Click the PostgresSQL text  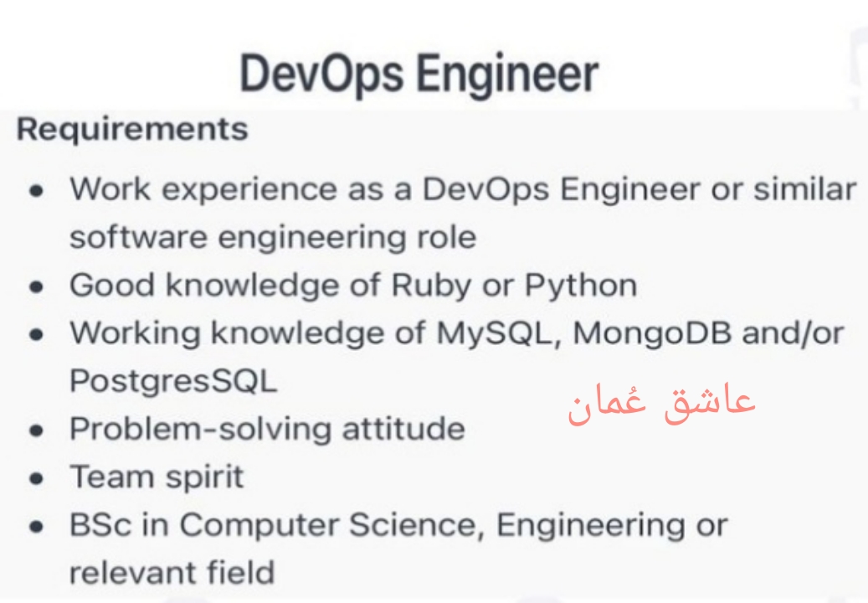pyautogui.click(x=172, y=382)
